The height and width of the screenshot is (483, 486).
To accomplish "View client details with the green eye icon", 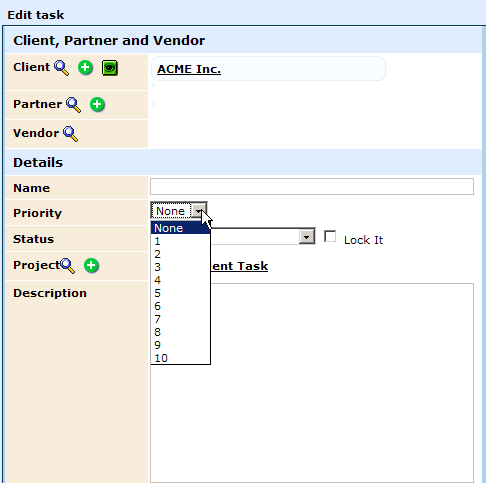I will 110,68.
